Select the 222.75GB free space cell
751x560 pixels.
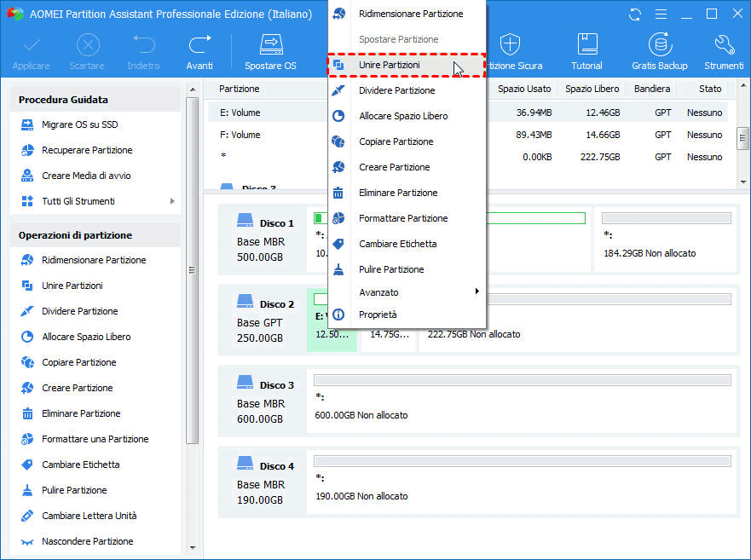(600, 157)
